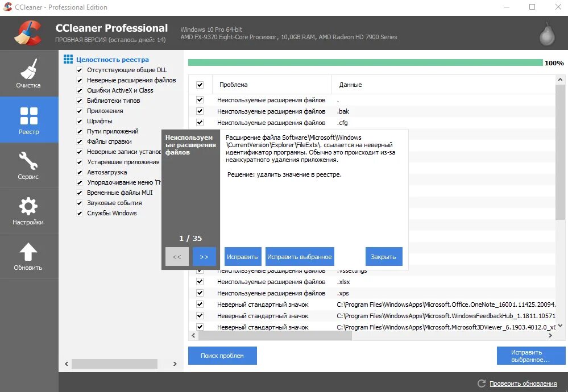Uncheck Отсутствующие общие DLL

[80, 70]
